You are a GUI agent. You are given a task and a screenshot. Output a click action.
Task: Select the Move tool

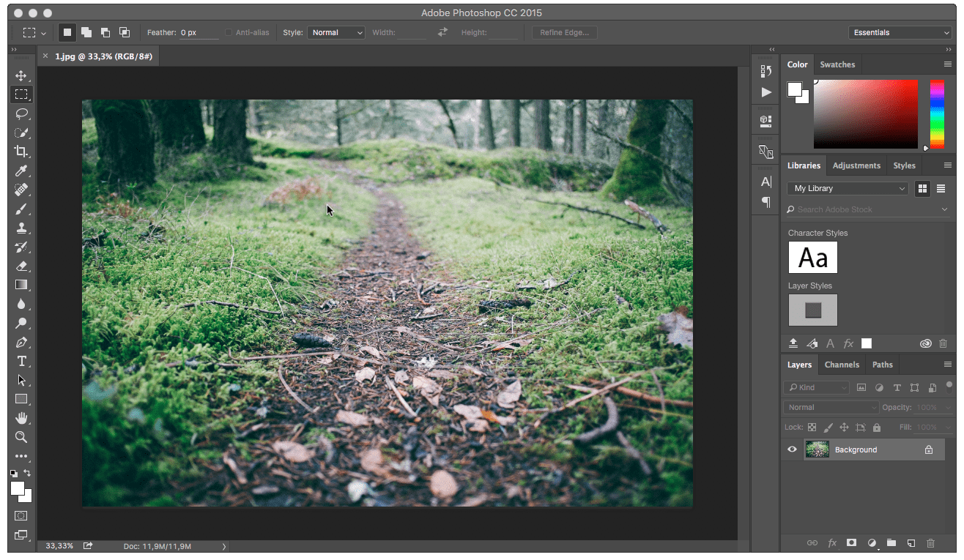(21, 75)
